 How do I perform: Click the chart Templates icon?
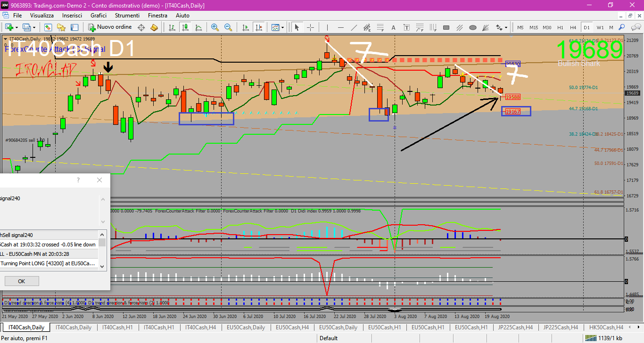click(x=275, y=27)
